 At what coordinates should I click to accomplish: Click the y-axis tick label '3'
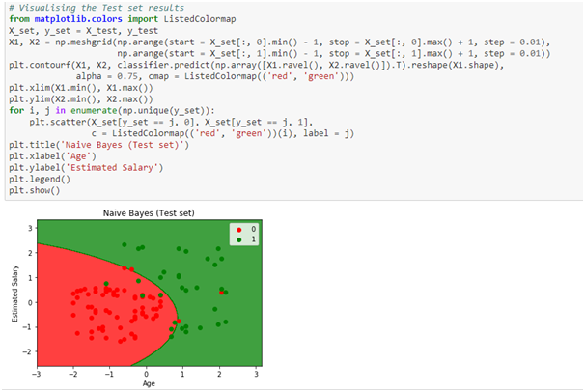pyautogui.click(x=30, y=228)
